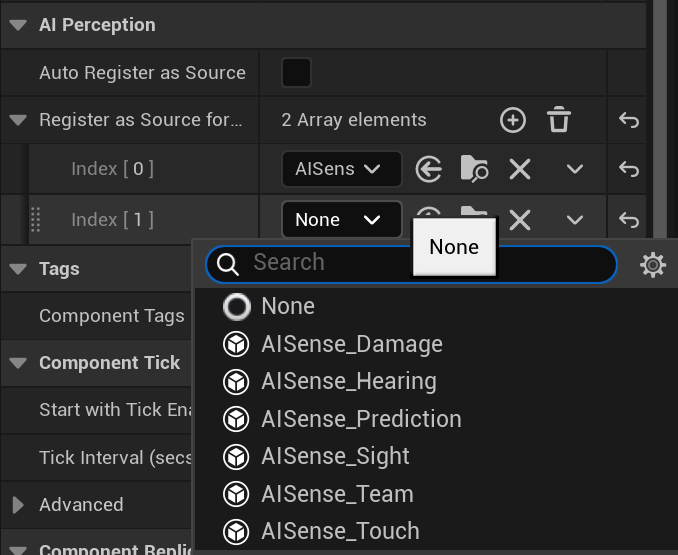Collapse the AI Perception section
678x555 pixels.
18,25
